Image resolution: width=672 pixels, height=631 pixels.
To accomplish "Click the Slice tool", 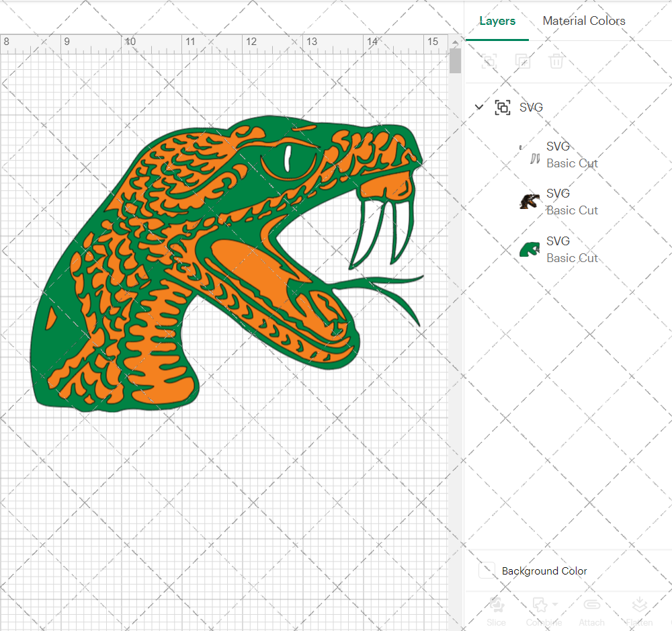I will 497,612.
